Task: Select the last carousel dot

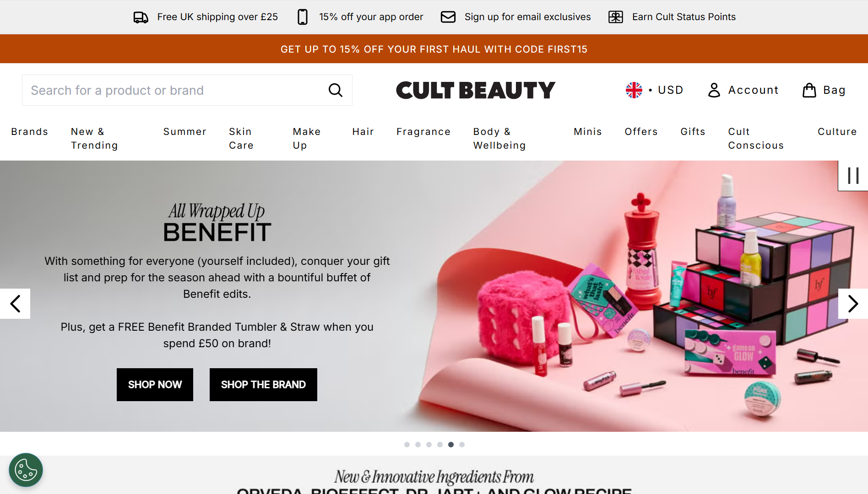Action: 462,445
